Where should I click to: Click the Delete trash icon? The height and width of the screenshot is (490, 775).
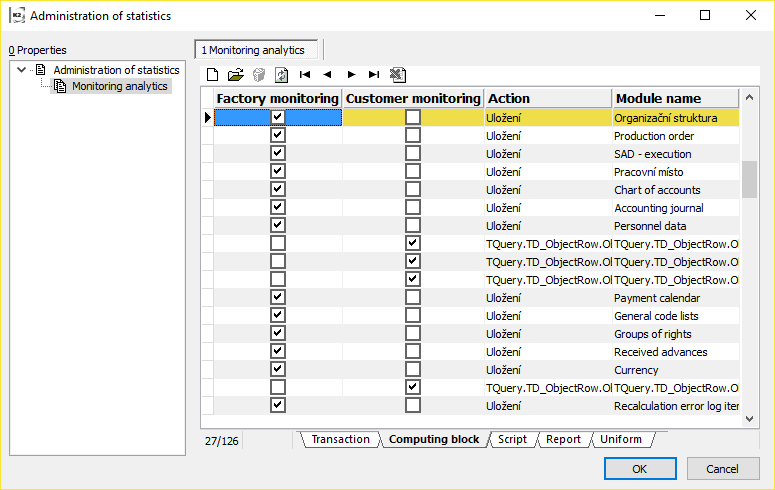[x=258, y=74]
